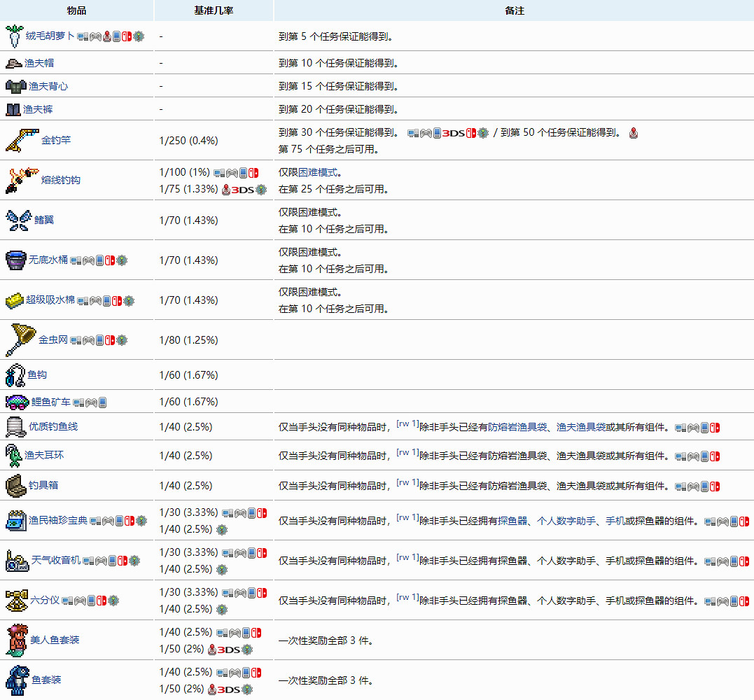Click the 基准几率 column header
This screenshot has height=700, width=754.
tap(214, 10)
